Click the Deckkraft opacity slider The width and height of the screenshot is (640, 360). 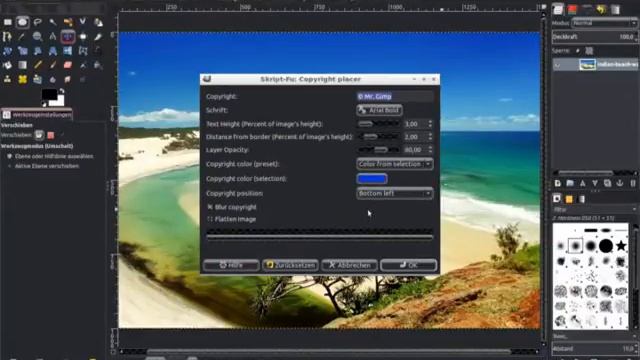coord(595,37)
